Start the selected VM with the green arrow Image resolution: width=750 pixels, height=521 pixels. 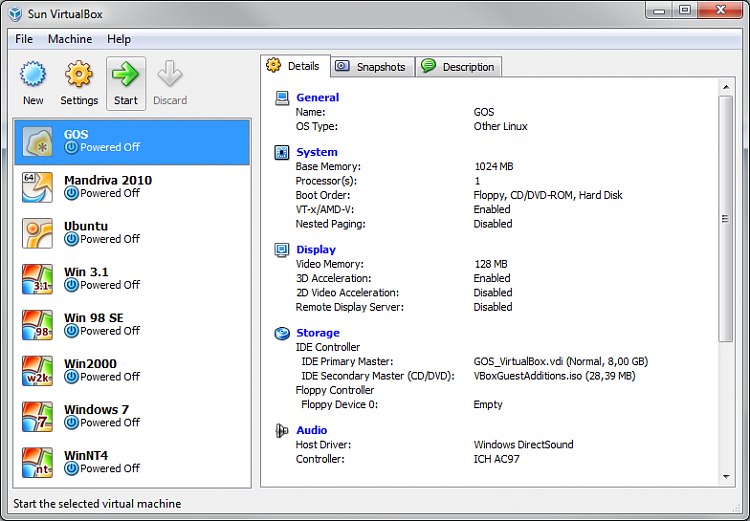(x=125, y=74)
